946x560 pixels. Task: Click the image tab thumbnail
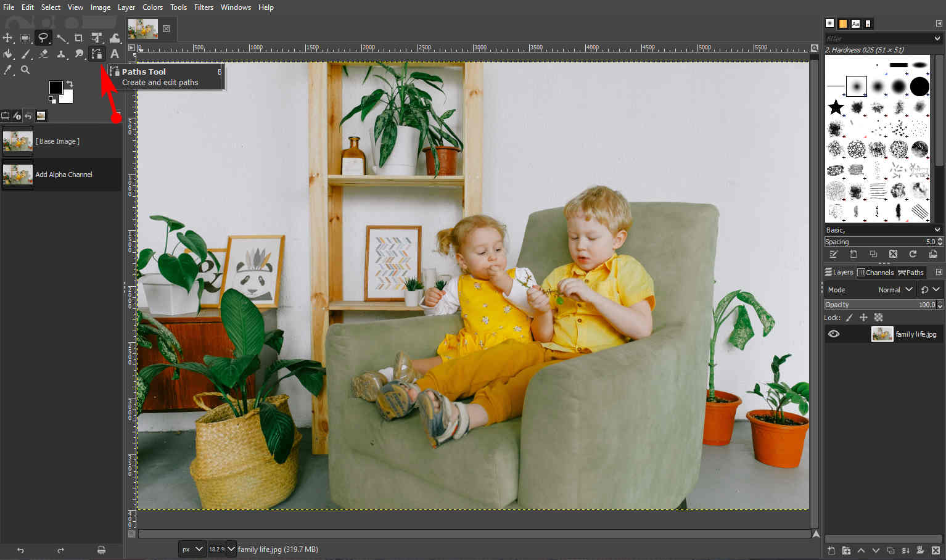click(142, 28)
